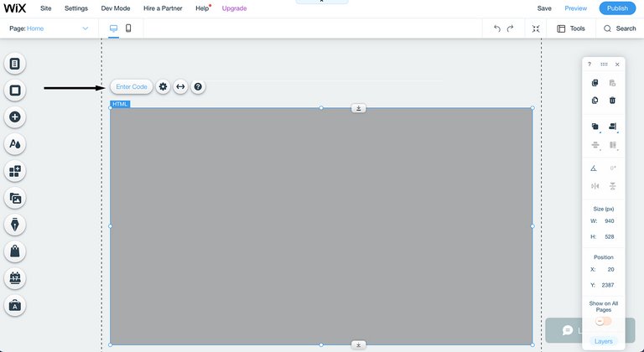Toggle Show on All Pages switch
Screen dimensions: 644x352
[604, 321]
